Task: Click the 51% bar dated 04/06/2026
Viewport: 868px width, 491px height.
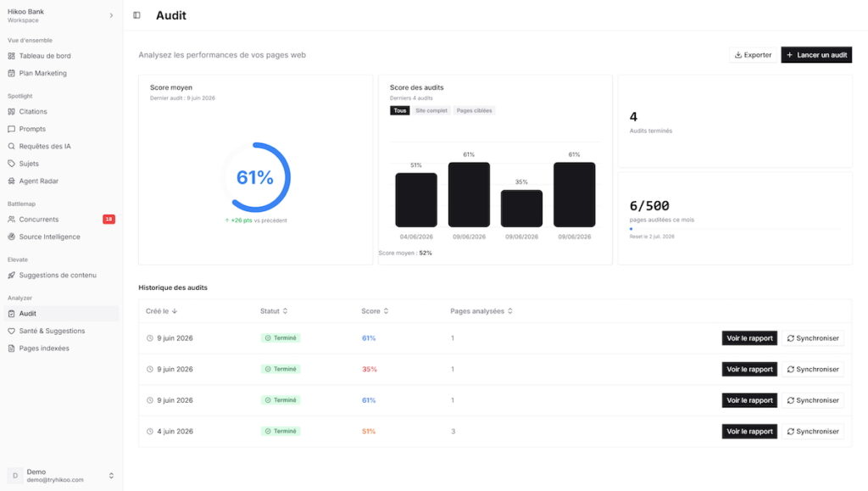Action: (416, 200)
